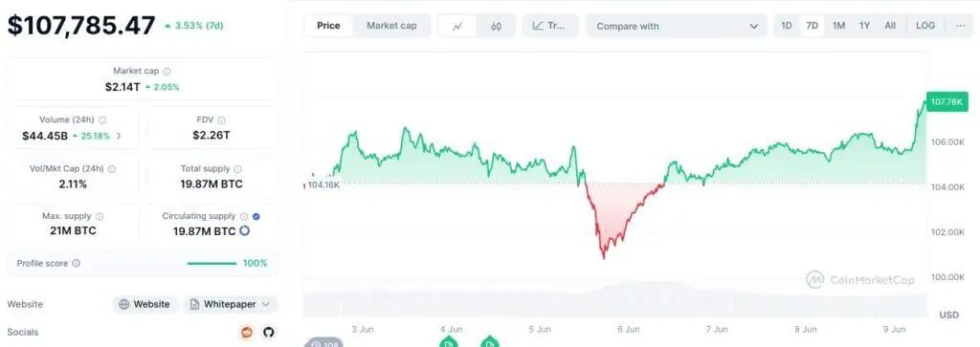This screenshot has height=347, width=980.
Task: Open the Compare with dropdown
Action: coord(677,26)
